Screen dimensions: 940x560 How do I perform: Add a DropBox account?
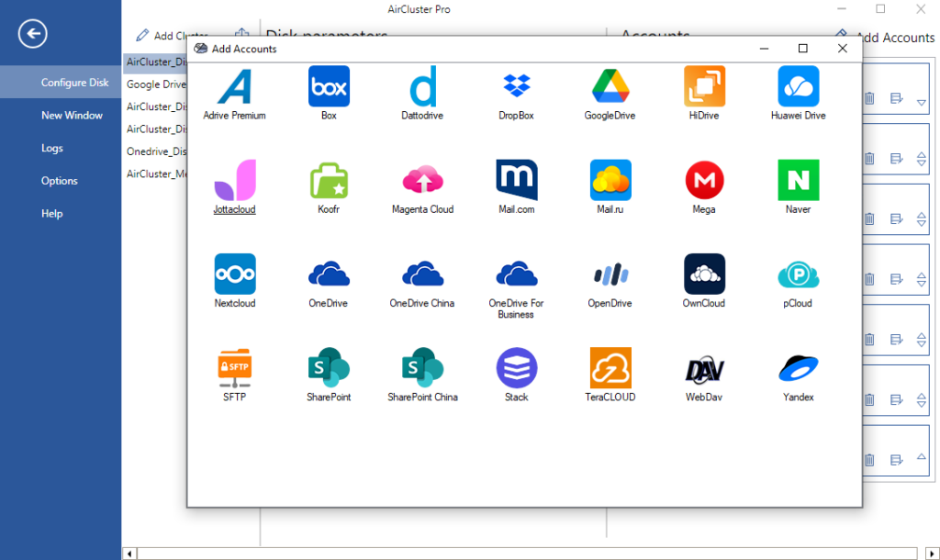pos(516,87)
